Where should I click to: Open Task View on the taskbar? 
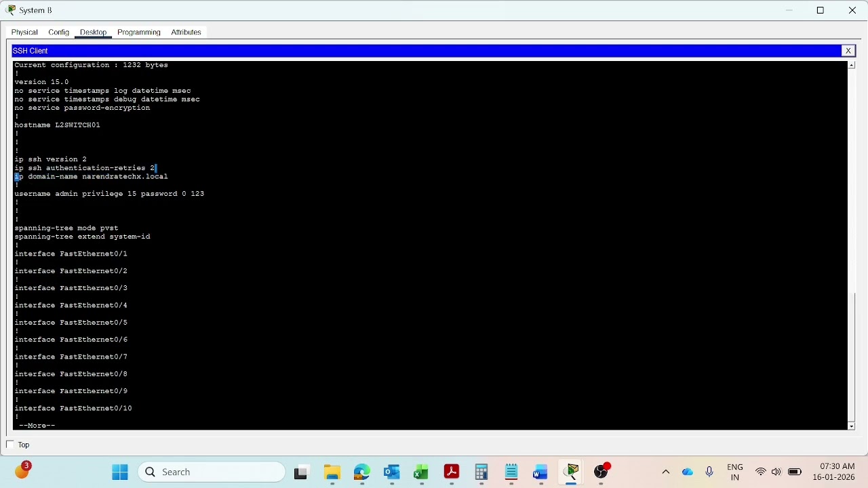click(x=300, y=472)
